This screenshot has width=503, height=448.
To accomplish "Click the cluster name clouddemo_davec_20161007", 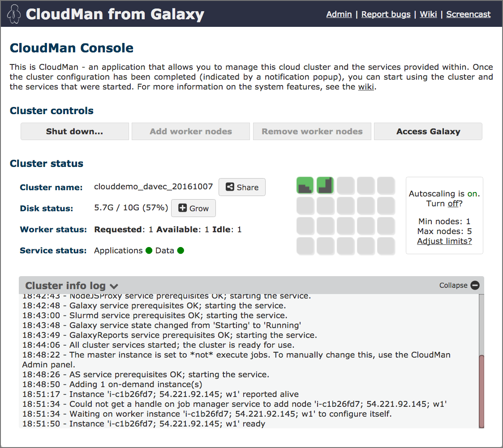I will click(x=153, y=187).
